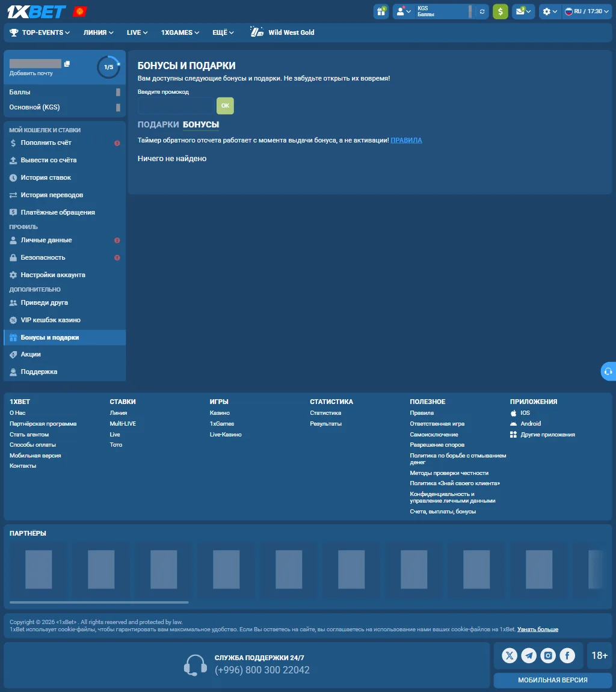Open the floating support headset chat button
Screen dimensions: 616x692
point(609,372)
